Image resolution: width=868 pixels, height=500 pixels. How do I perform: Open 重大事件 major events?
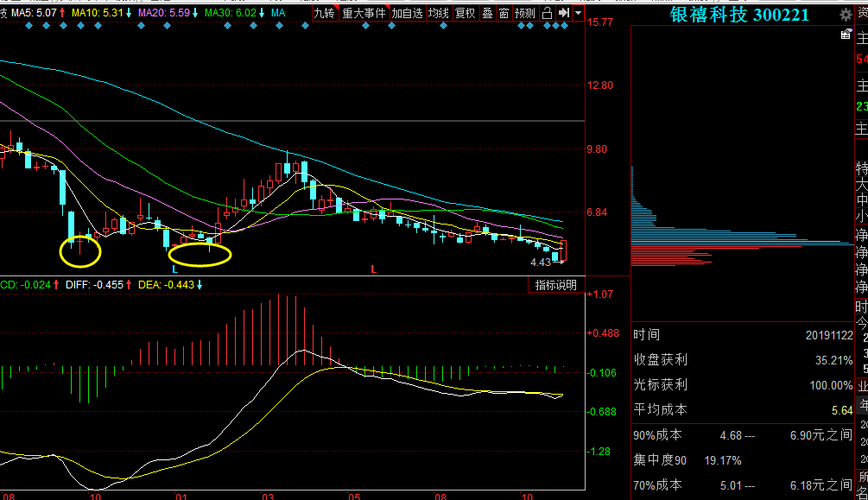coord(364,13)
